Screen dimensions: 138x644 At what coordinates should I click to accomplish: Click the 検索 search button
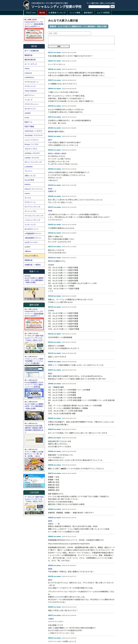(112, 7)
